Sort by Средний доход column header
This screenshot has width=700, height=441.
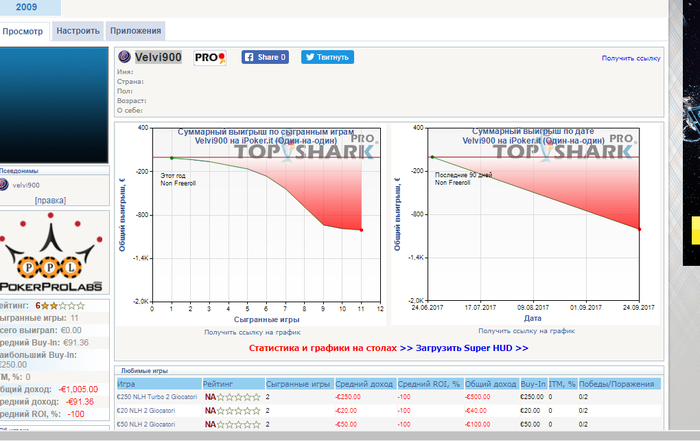tap(365, 384)
